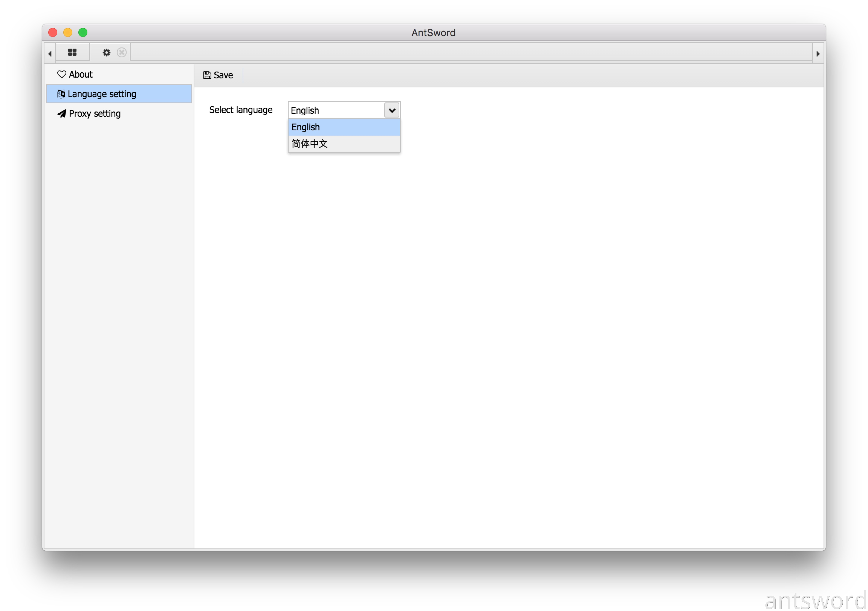Click the translate icon beside Language setting
Viewport: 868px width, 611px height.
click(x=61, y=94)
